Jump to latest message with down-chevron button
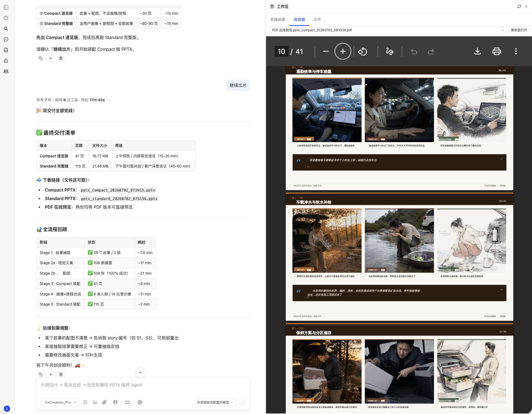This screenshot has height=414, width=532. 140,373
